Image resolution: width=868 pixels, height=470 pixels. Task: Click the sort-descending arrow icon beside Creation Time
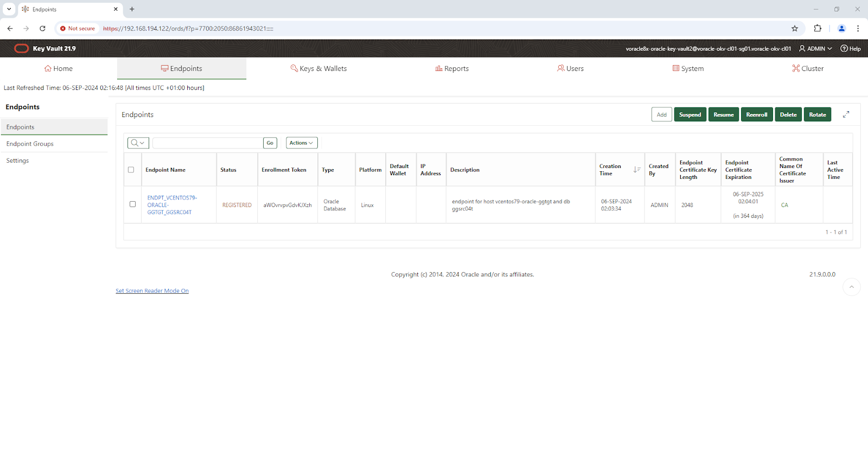(x=637, y=170)
